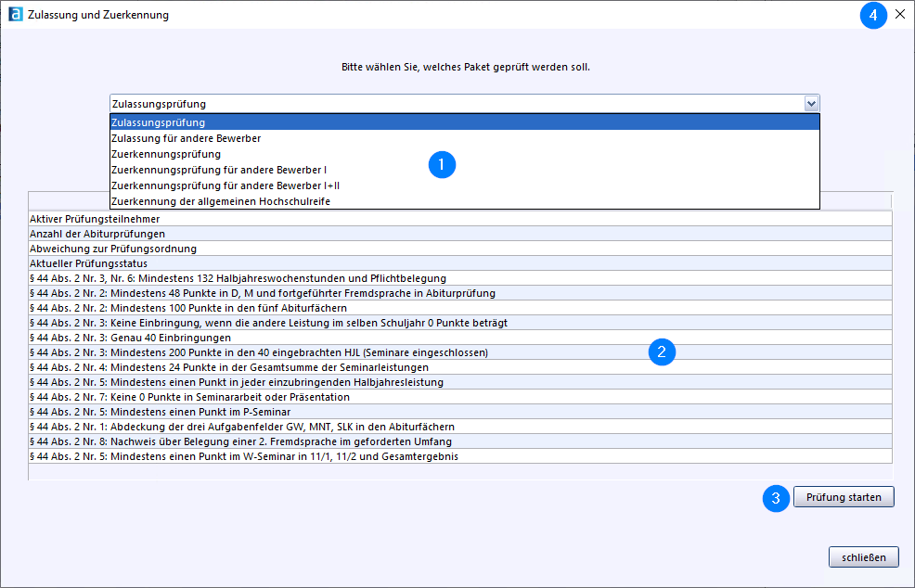
Task: Click the Zulassungsprüfung combo box field
Action: [465, 104]
